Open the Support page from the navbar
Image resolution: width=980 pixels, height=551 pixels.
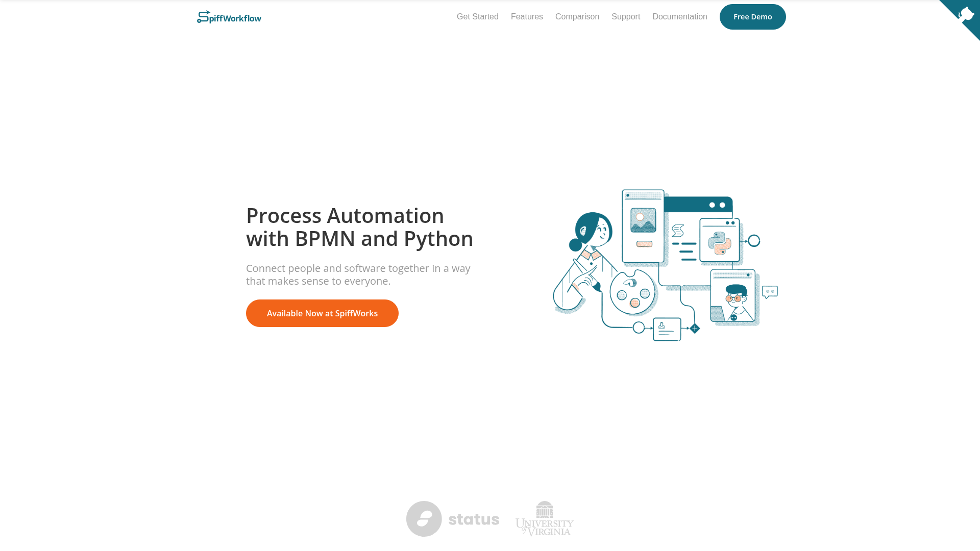click(x=626, y=16)
